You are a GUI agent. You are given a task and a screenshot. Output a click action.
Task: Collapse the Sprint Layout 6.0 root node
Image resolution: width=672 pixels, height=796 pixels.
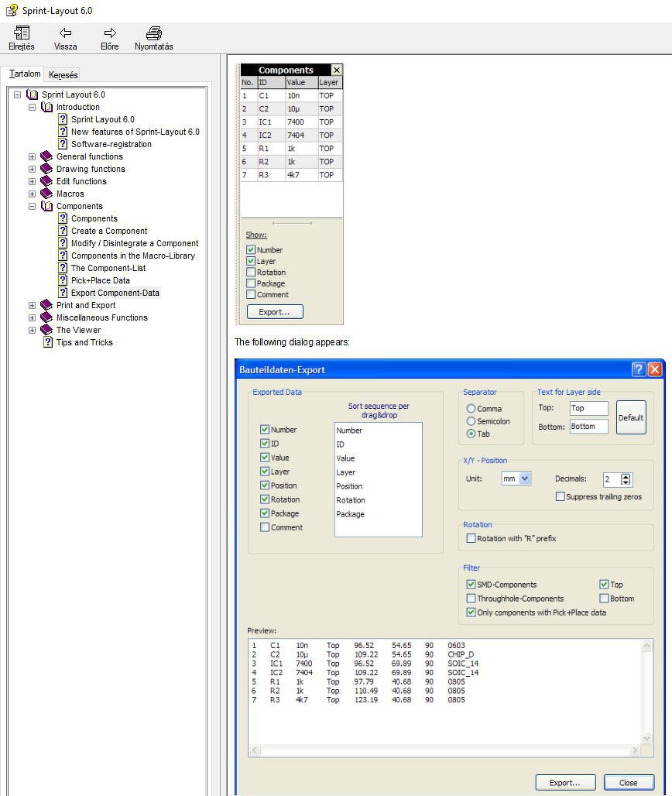point(17,94)
